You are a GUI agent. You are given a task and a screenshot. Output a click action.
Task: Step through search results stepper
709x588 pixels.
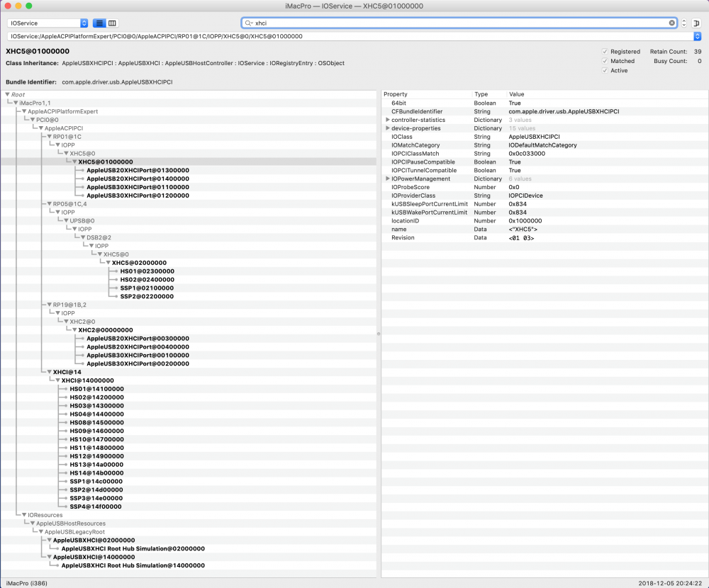click(683, 23)
